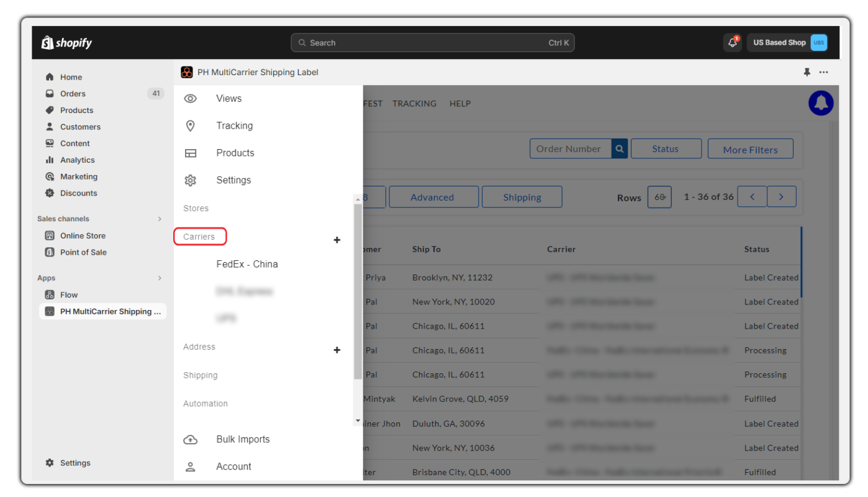The height and width of the screenshot is (497, 868).
Task: Click the Search field in top bar
Action: point(433,43)
